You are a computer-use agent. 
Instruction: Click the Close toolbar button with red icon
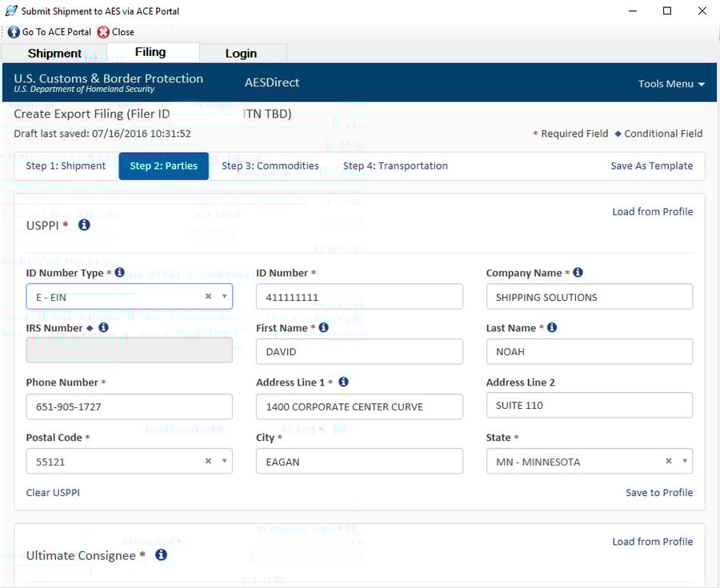click(x=116, y=32)
